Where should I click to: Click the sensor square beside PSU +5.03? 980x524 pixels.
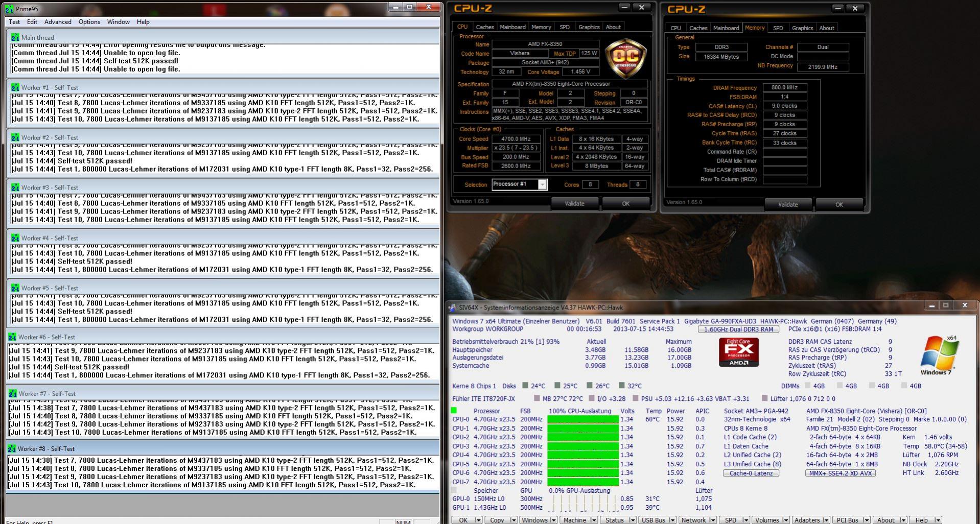pyautogui.click(x=635, y=398)
